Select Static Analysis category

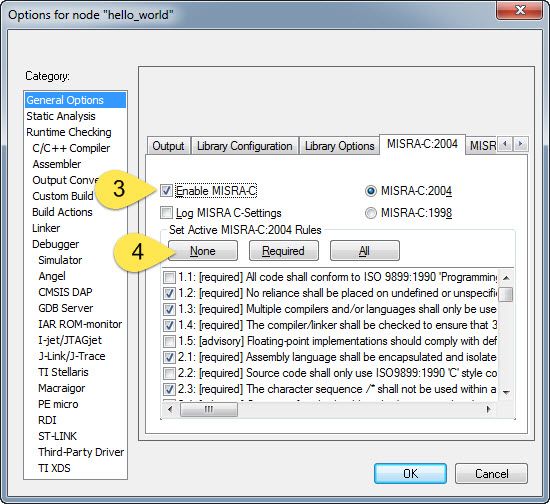coord(75,116)
